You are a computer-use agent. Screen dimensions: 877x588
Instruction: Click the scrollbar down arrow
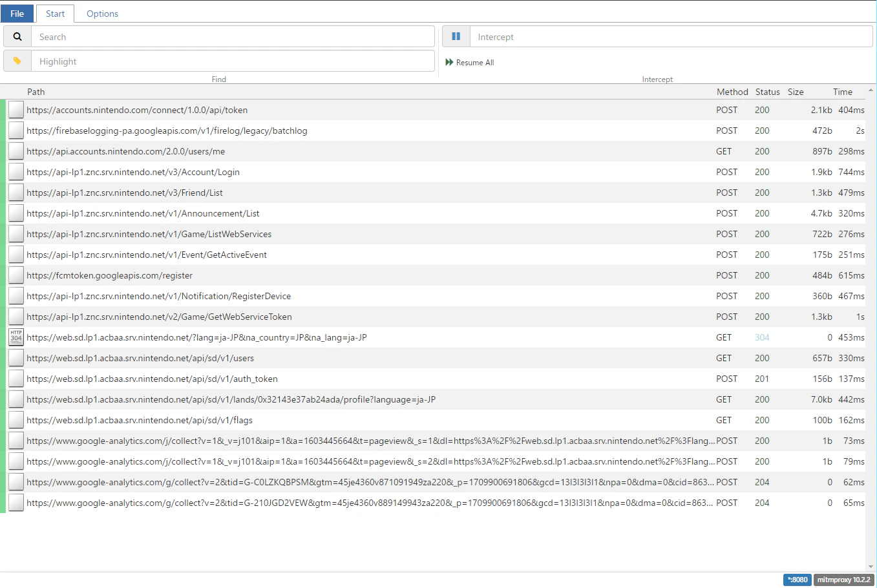tap(871, 567)
